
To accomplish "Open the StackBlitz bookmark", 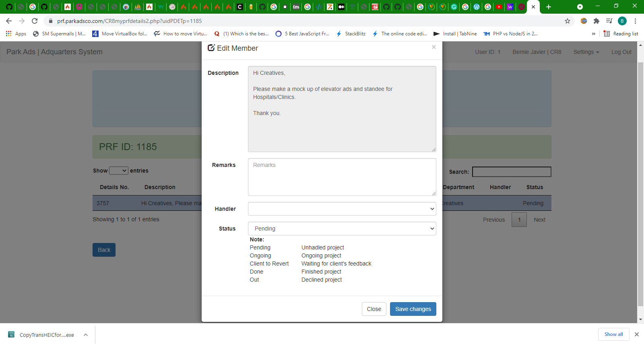I will pyautogui.click(x=351, y=34).
